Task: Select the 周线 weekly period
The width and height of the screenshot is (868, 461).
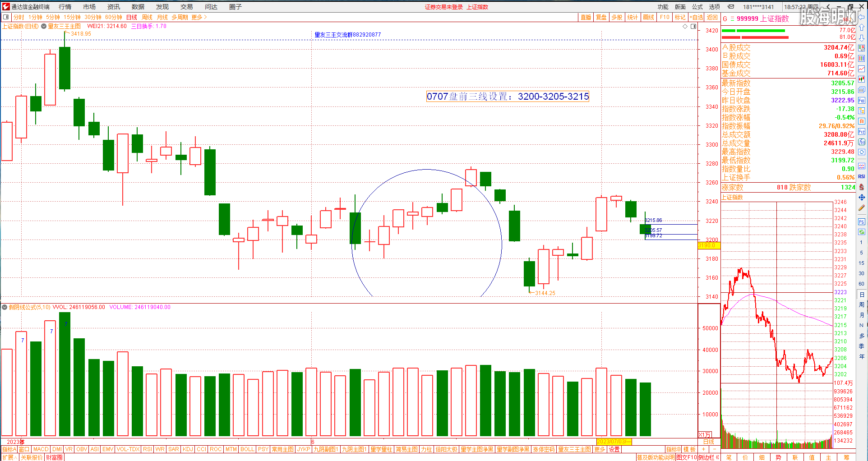Action: 147,17
